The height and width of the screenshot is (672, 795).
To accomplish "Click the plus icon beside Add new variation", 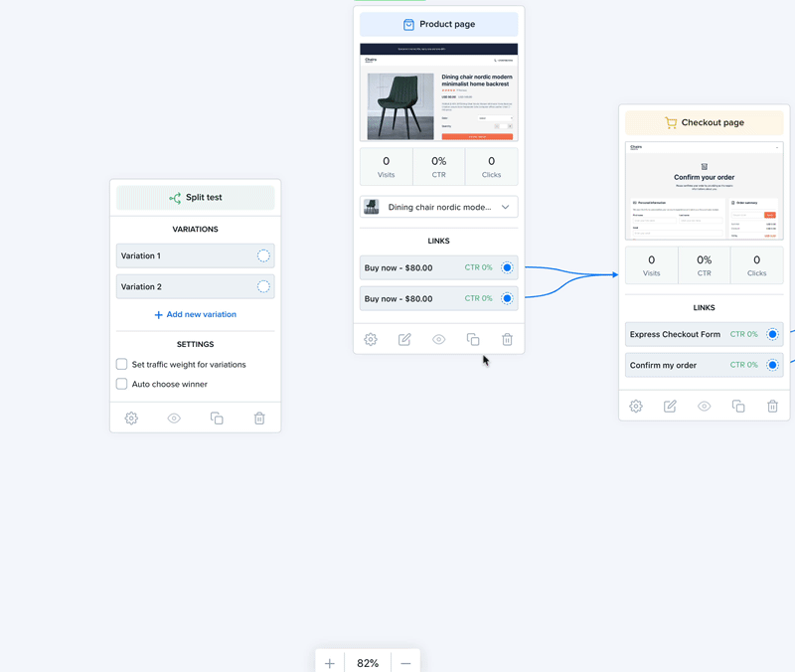I will [x=158, y=315].
